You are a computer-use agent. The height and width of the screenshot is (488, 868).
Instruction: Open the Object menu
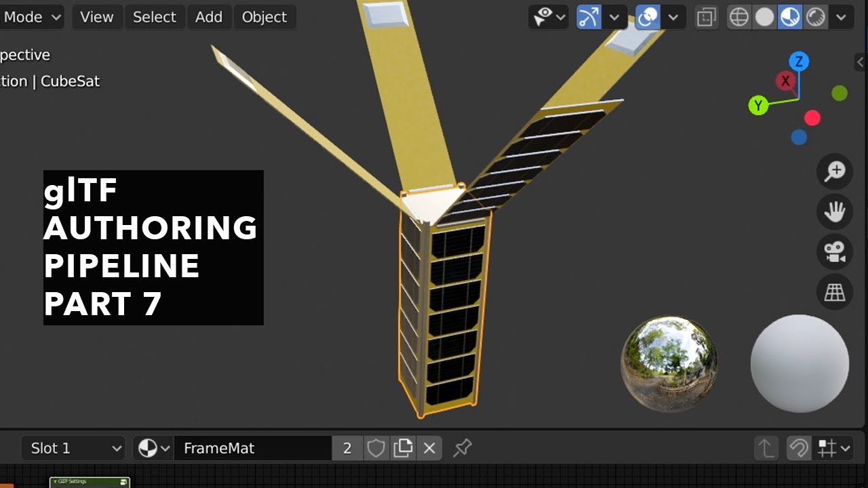click(x=264, y=17)
